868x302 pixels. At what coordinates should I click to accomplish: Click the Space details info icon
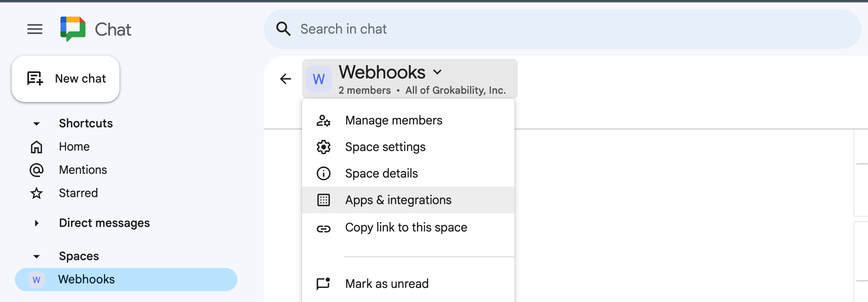pos(324,173)
